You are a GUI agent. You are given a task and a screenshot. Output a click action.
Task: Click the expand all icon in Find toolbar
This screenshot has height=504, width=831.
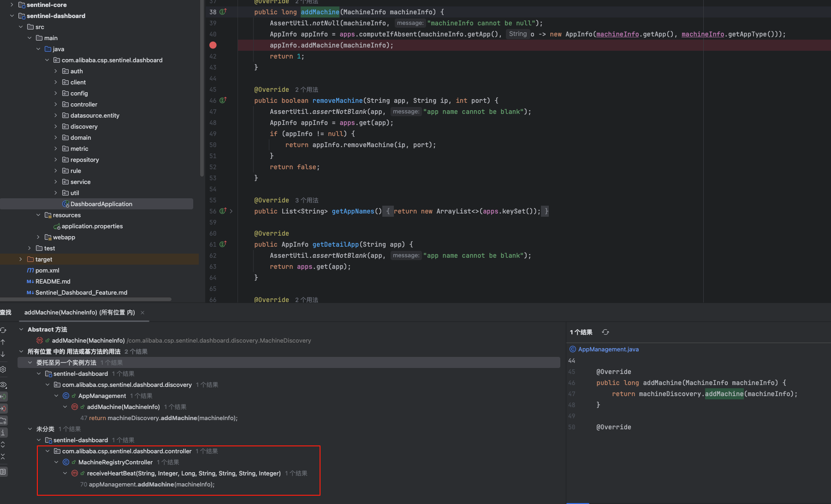click(x=3, y=445)
